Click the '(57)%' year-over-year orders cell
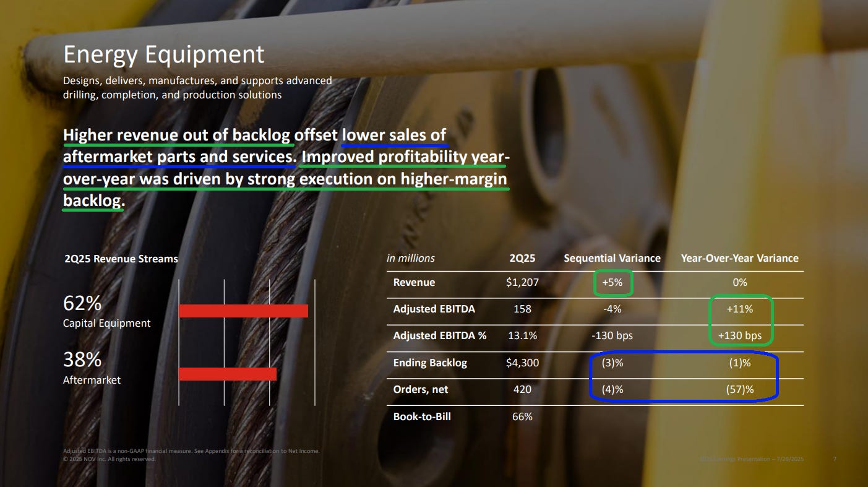Screen dimensions: 868x487 740,389
